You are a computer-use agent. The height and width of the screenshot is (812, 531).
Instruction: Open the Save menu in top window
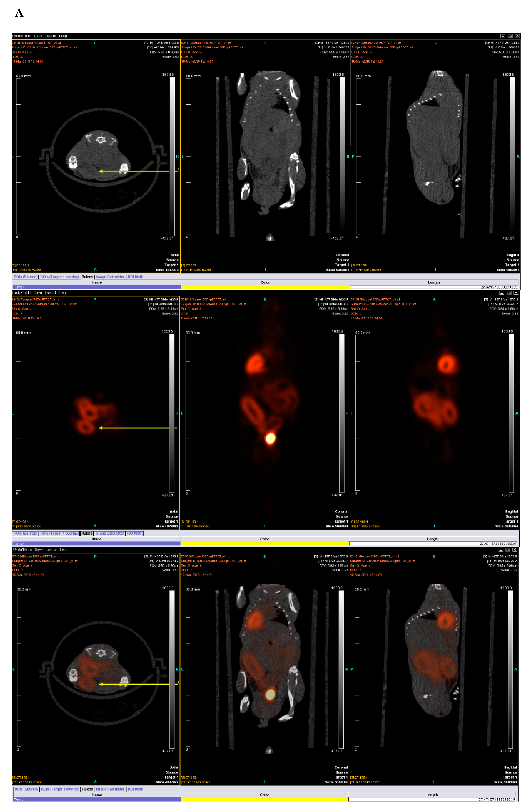pyautogui.click(x=38, y=36)
